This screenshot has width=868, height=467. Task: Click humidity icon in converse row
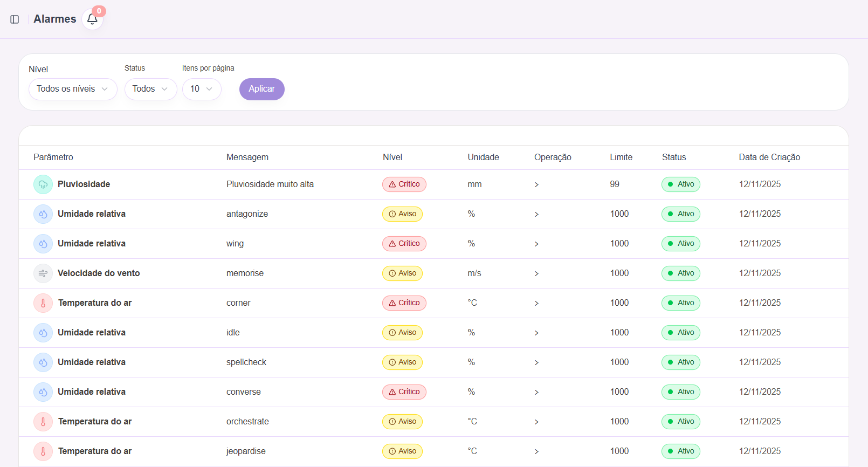click(43, 392)
